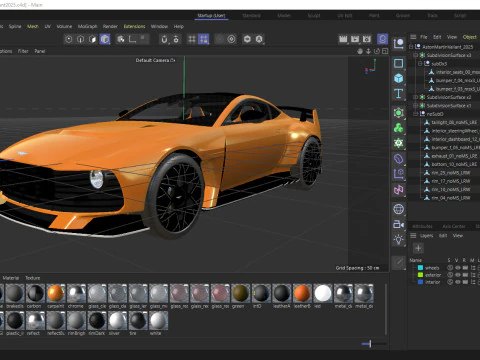480x360 pixels.
Task: Collapse the subDx5 tree node
Action: [x=420, y=63]
